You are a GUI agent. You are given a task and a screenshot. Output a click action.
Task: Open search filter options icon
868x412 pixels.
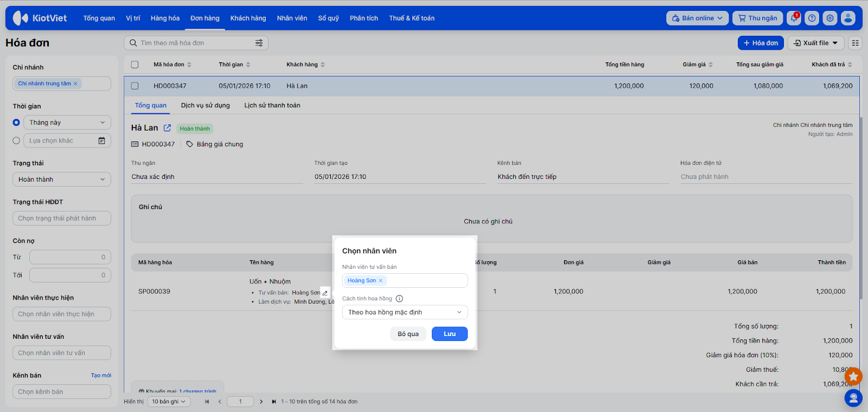259,43
